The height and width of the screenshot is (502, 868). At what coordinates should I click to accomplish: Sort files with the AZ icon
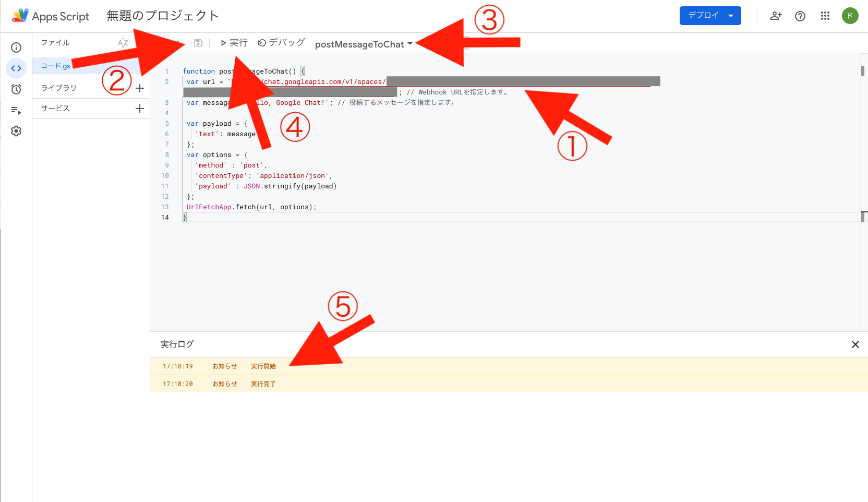(123, 43)
